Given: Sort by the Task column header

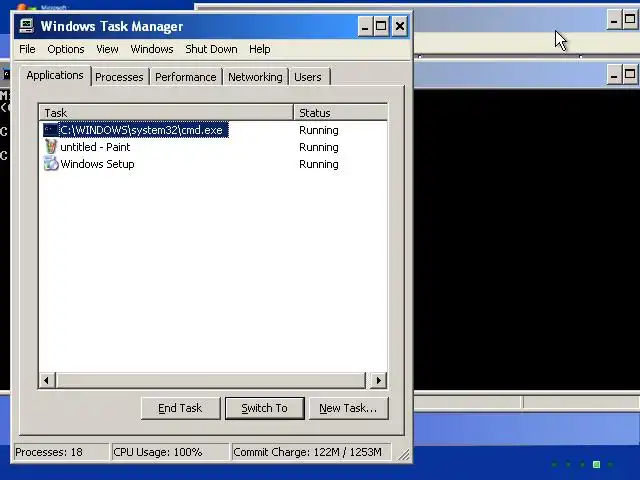Looking at the screenshot, I should [x=166, y=113].
